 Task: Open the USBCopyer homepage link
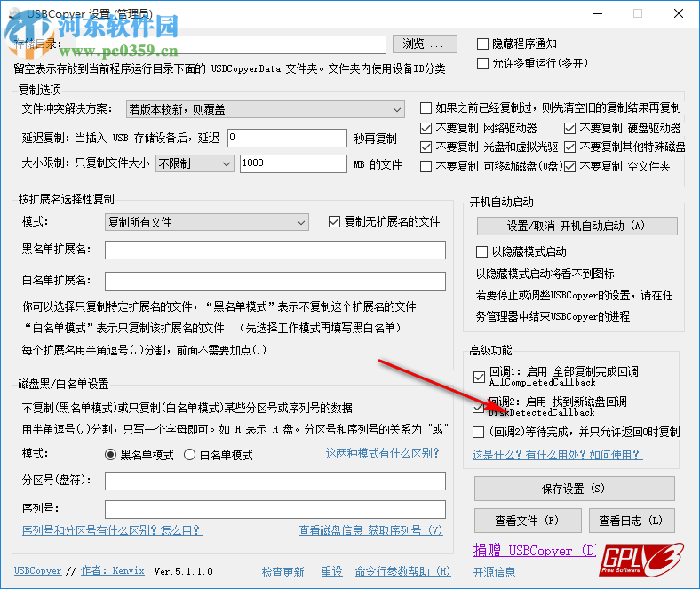(38, 571)
